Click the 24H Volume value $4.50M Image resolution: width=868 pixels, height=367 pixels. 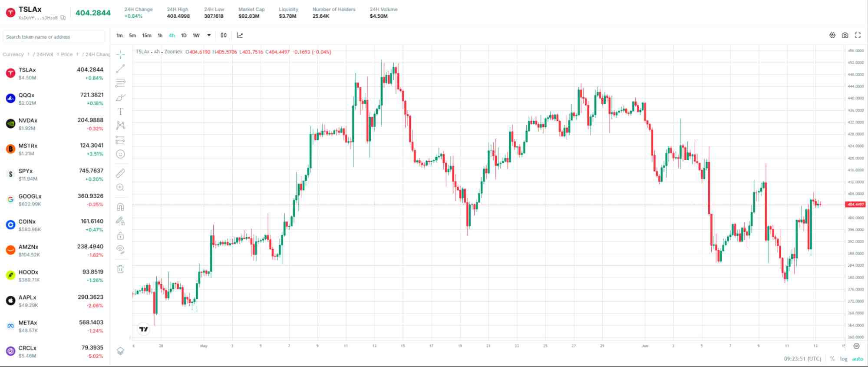[x=379, y=16]
